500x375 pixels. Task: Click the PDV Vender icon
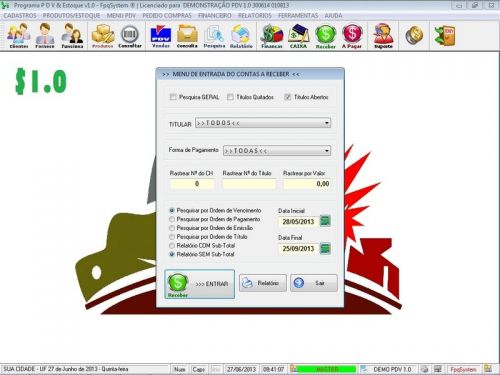(x=161, y=36)
